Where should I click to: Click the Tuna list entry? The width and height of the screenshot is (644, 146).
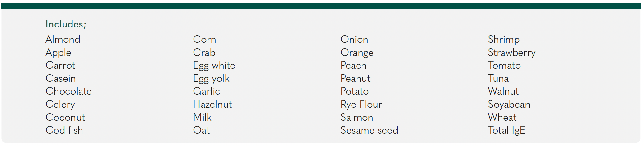[x=498, y=78]
